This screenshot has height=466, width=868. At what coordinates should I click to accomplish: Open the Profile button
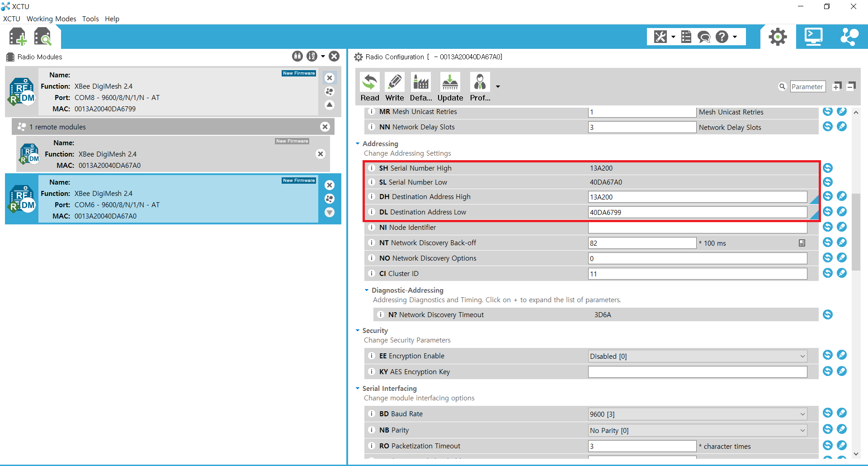(480, 87)
